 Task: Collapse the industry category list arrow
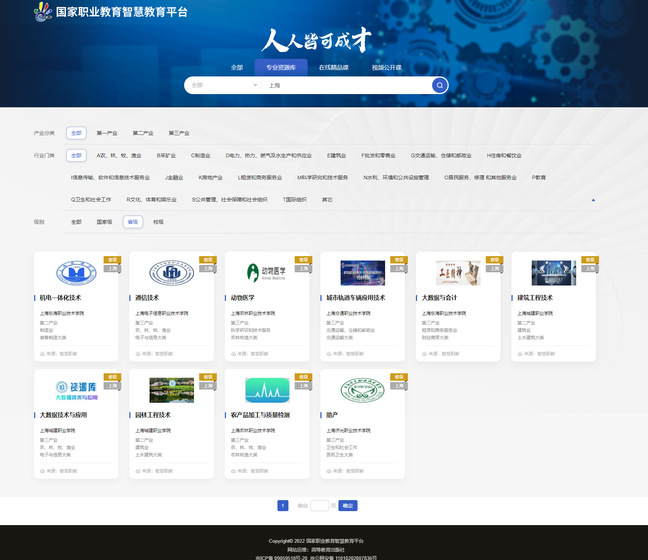coord(594,199)
